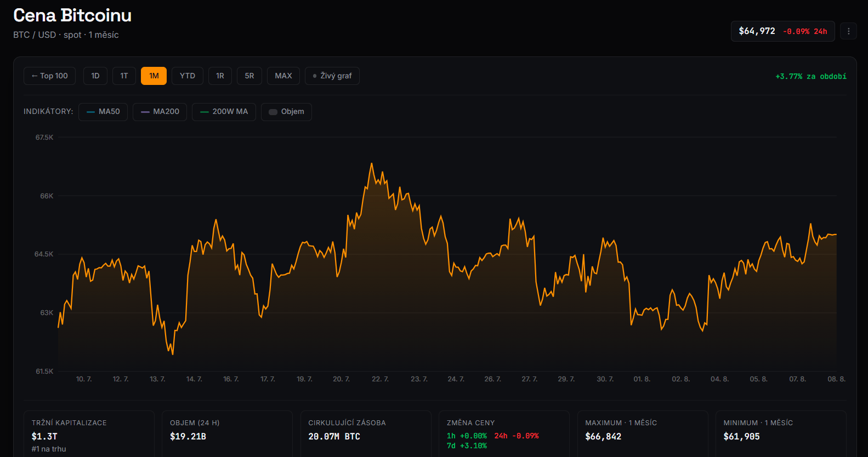Click the 27. 7. date label
This screenshot has height=457, width=868.
point(530,379)
